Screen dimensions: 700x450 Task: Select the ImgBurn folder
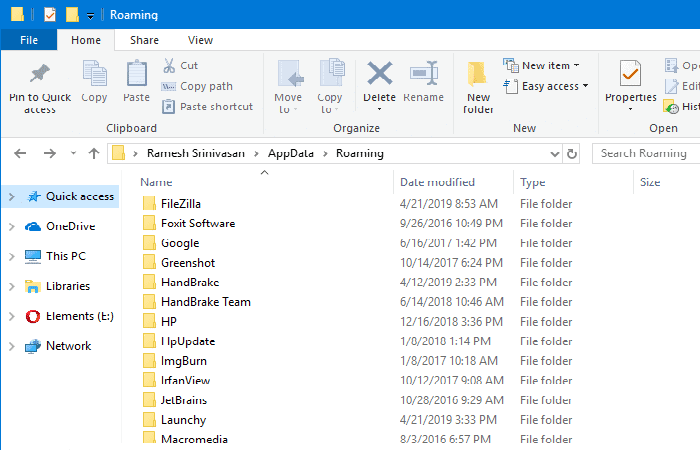point(183,361)
